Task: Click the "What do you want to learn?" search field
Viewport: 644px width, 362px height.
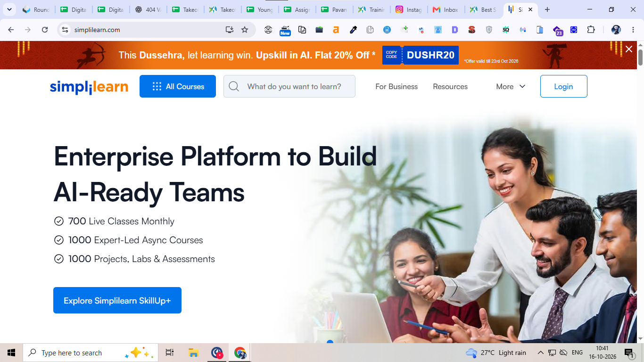Action: point(289,86)
